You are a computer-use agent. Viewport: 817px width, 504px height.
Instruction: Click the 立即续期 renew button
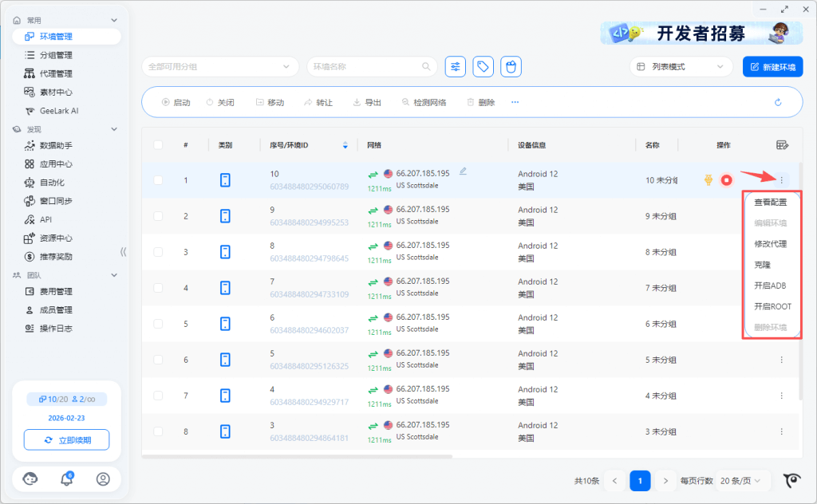66,440
